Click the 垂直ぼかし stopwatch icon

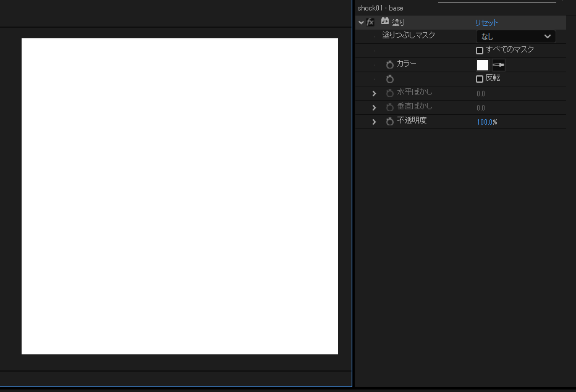coord(390,107)
